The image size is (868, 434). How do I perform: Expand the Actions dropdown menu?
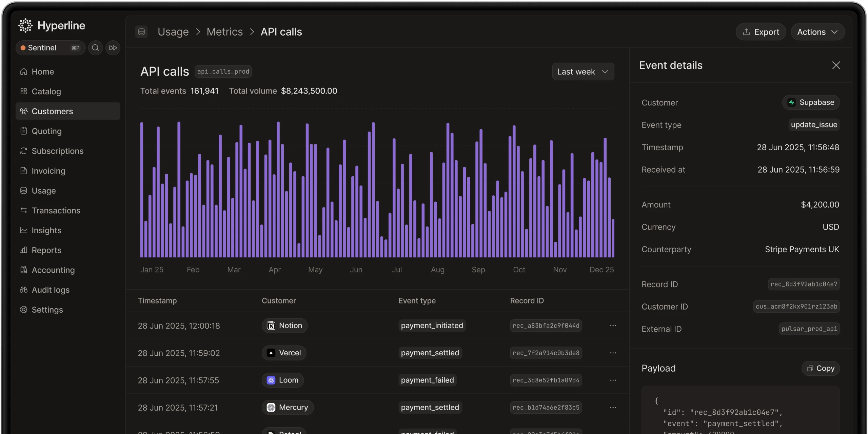pos(817,32)
